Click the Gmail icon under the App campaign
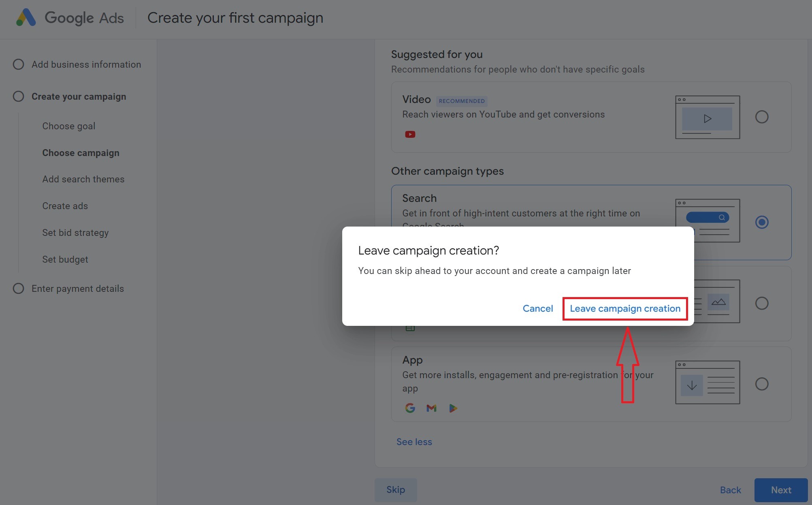The image size is (812, 505). [x=431, y=408]
